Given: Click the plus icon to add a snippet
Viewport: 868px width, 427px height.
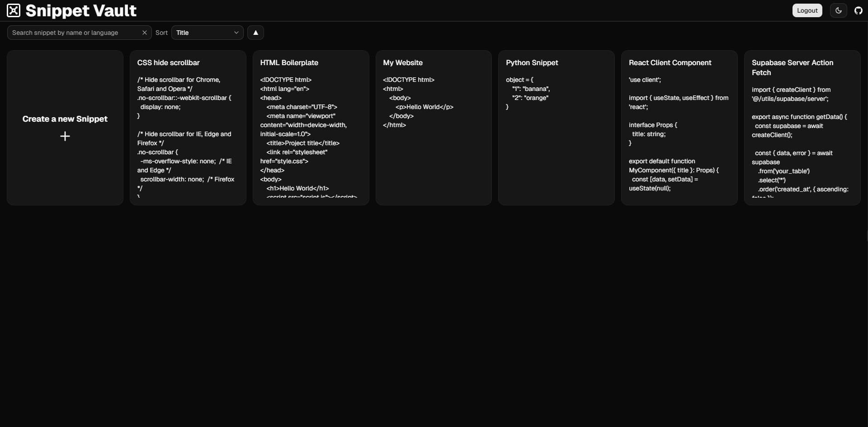Looking at the screenshot, I should (x=65, y=136).
